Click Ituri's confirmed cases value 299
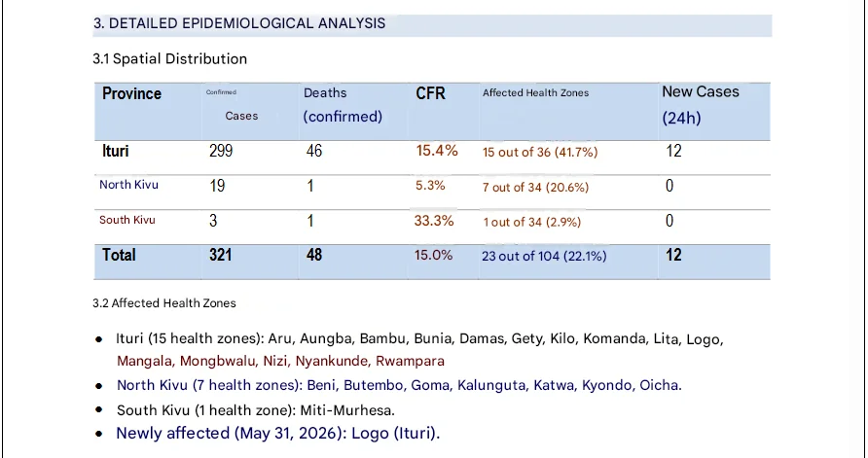The height and width of the screenshot is (458, 868). tap(221, 151)
